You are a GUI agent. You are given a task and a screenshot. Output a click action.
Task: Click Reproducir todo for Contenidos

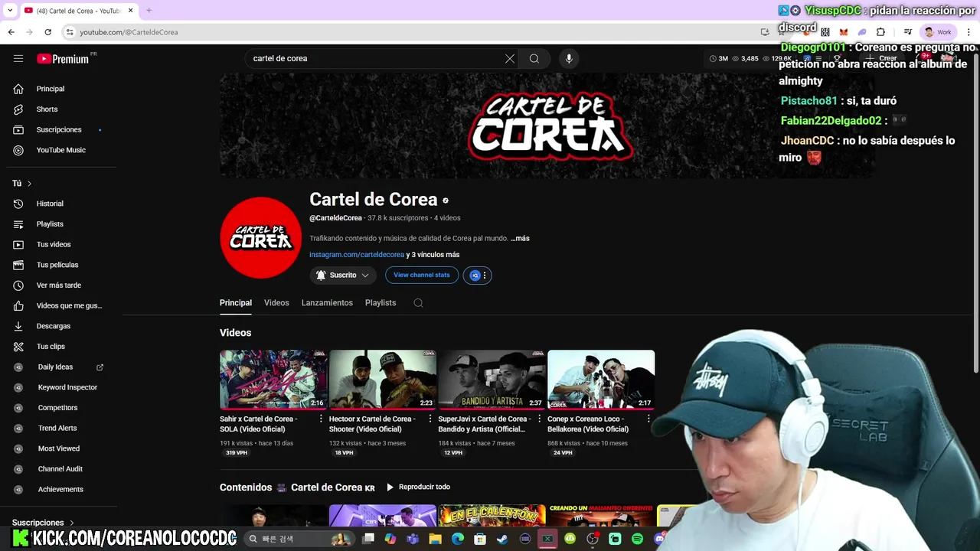click(418, 487)
